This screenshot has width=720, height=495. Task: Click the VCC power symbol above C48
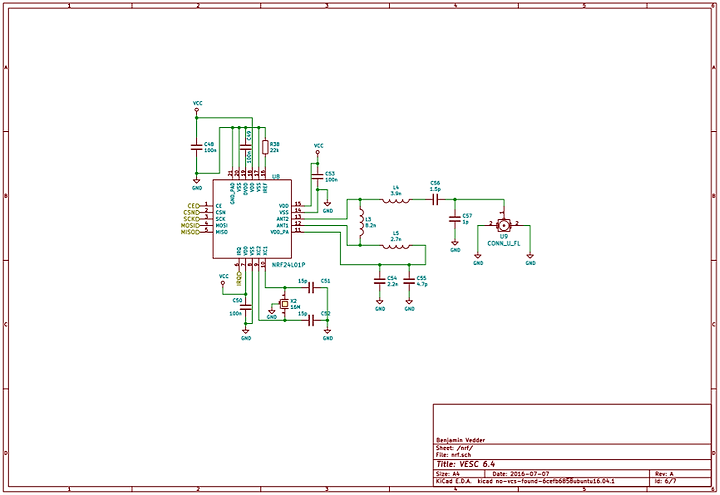[x=197, y=106]
